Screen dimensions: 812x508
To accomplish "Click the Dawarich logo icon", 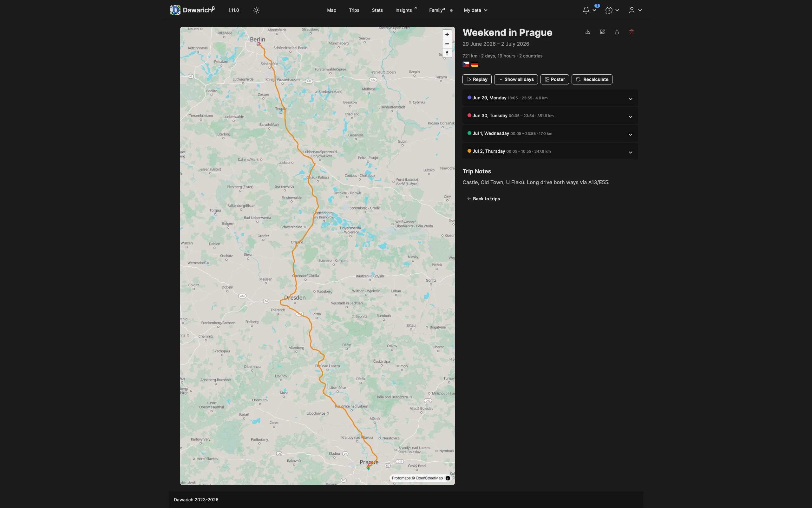I will click(x=175, y=10).
